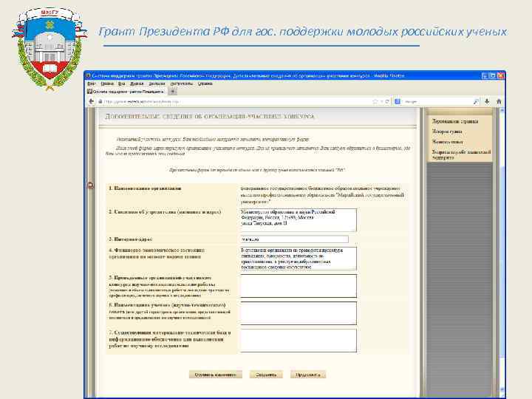
Task: Click the MarSU coat of arms logo
Action: 50,49
